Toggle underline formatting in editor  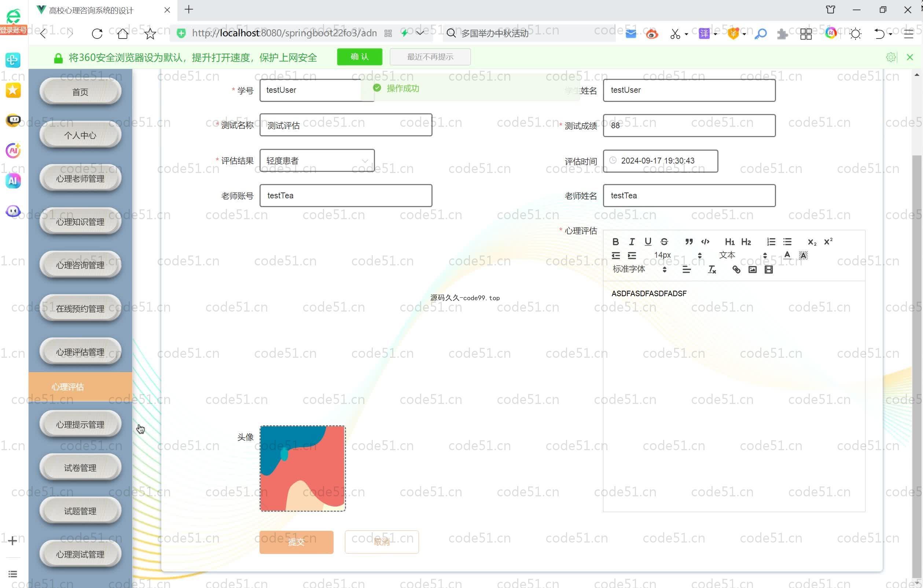tap(648, 242)
